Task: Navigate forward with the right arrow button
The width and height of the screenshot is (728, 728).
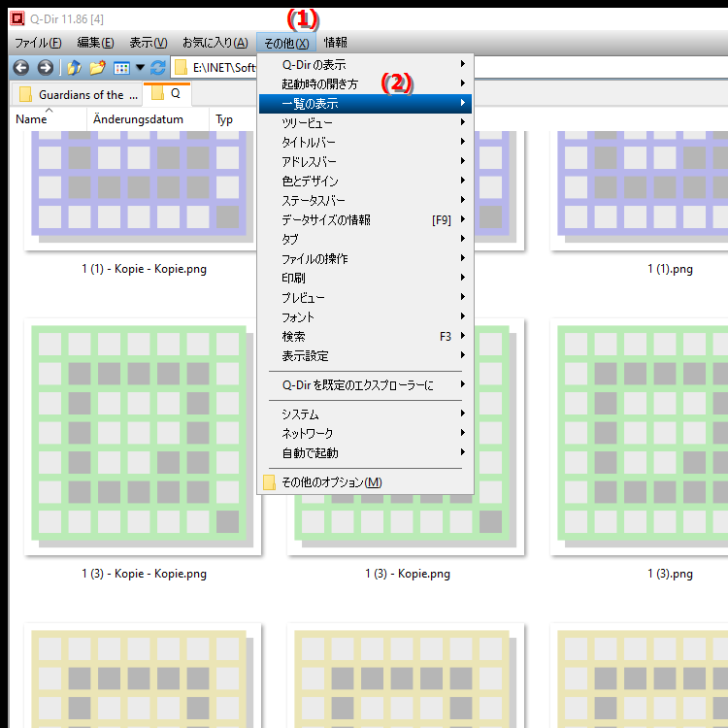Action: click(x=45, y=68)
